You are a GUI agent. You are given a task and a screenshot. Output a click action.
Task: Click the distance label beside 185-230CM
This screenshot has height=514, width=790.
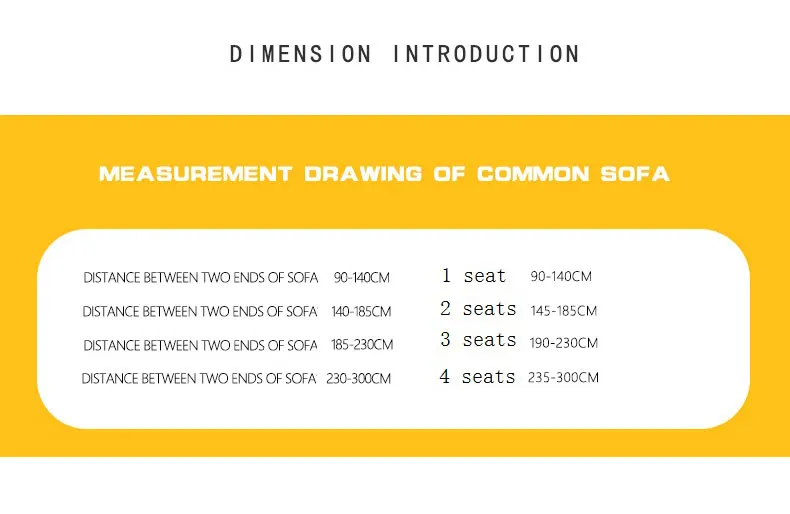point(200,345)
